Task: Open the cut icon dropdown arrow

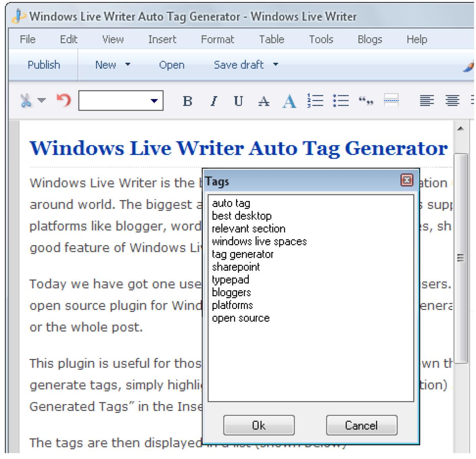Action: pyautogui.click(x=42, y=101)
